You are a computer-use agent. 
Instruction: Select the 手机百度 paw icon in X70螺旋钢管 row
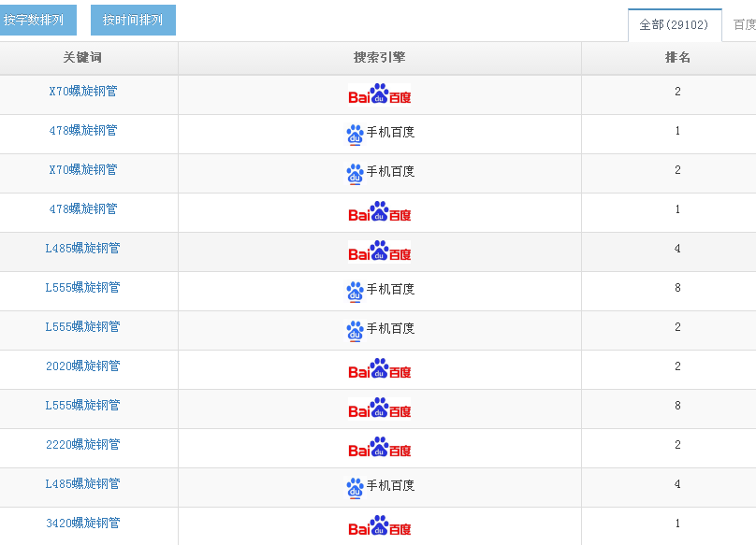(355, 173)
